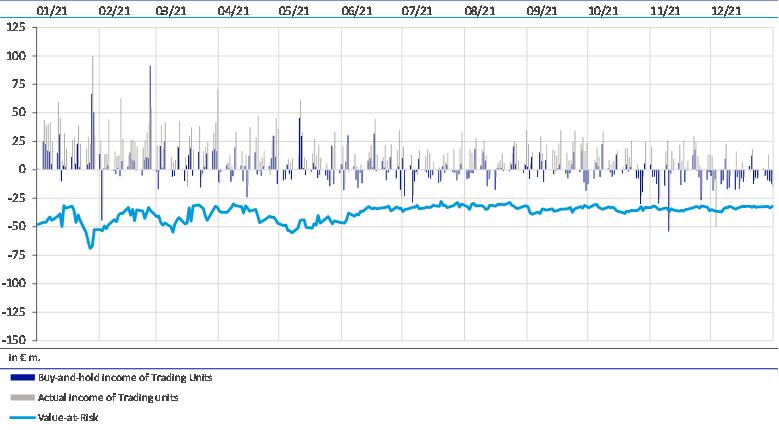Click the 125 y-axis value

[15, 28]
